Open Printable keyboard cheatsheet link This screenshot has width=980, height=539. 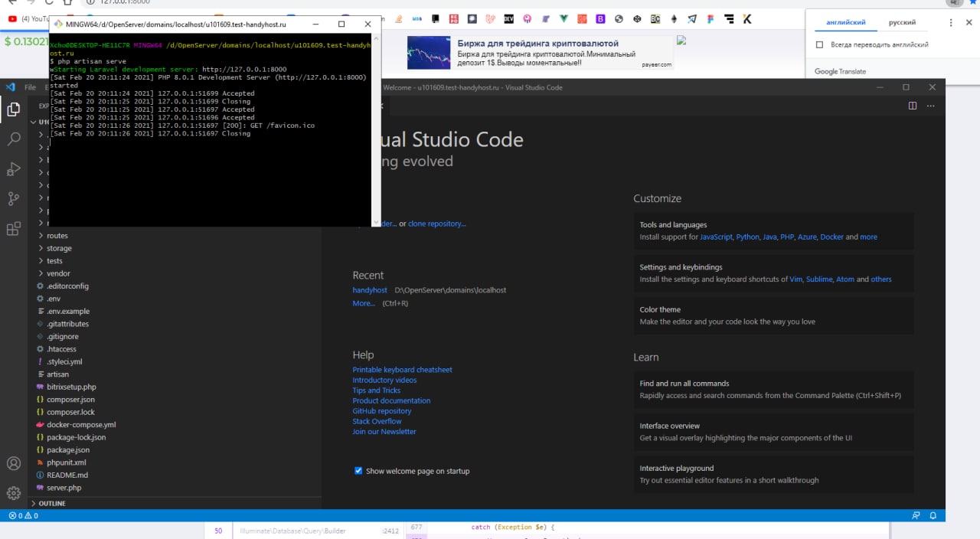pyautogui.click(x=402, y=370)
